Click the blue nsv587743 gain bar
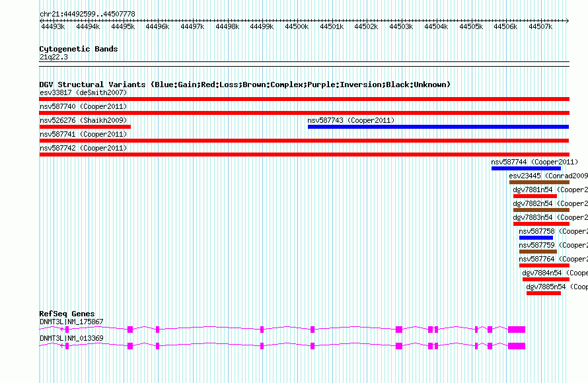Screen dimensions: 588x383 [437, 127]
